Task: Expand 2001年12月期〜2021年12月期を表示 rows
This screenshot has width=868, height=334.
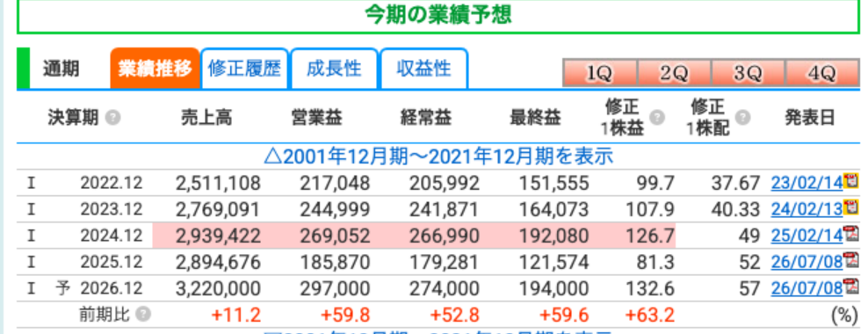Action: [438, 156]
